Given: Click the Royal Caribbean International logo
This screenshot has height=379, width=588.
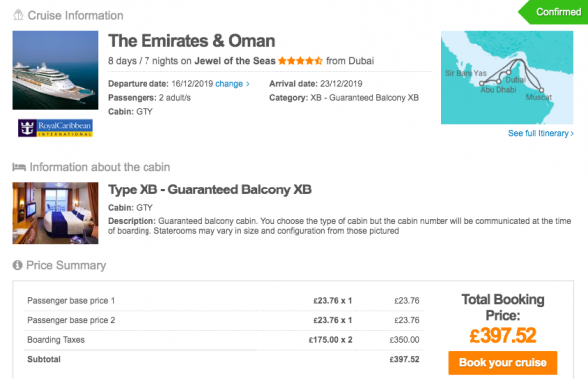Looking at the screenshot, I should (55, 128).
